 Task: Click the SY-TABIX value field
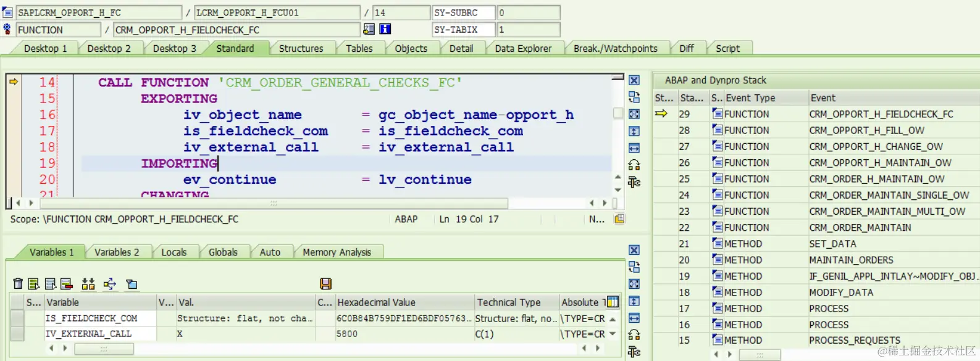(528, 30)
